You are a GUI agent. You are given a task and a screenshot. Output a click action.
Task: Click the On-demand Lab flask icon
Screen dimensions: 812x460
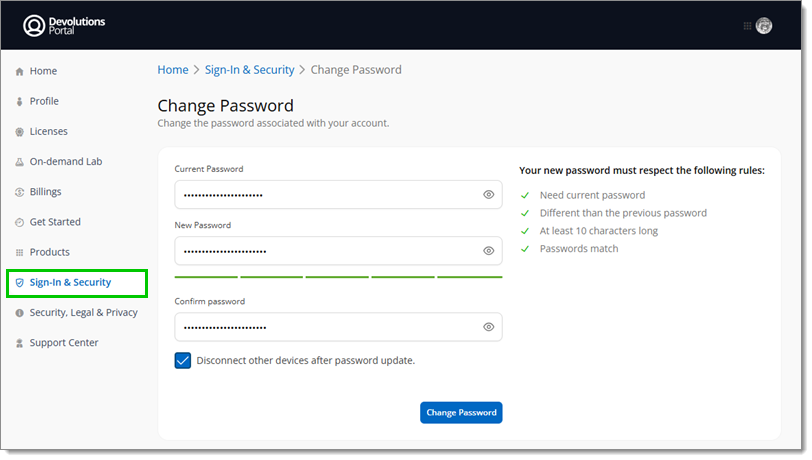(x=20, y=162)
